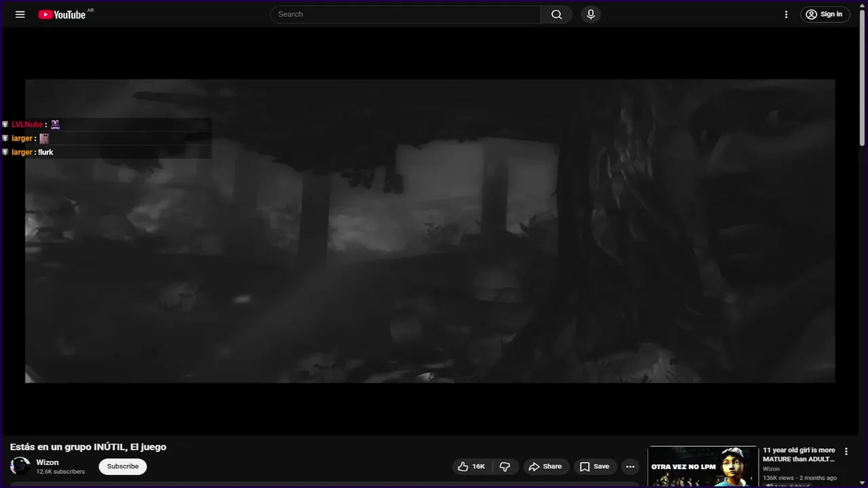Share the video

click(x=546, y=466)
